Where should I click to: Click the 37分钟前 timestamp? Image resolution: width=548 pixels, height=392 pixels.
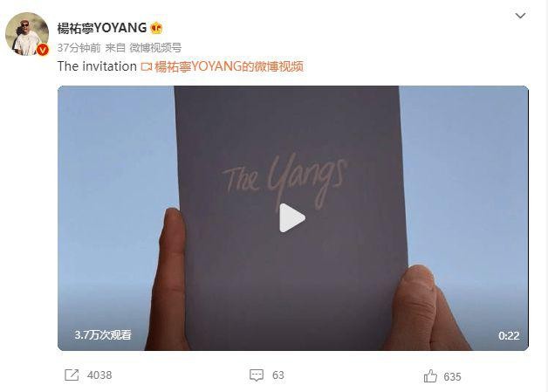(x=79, y=47)
